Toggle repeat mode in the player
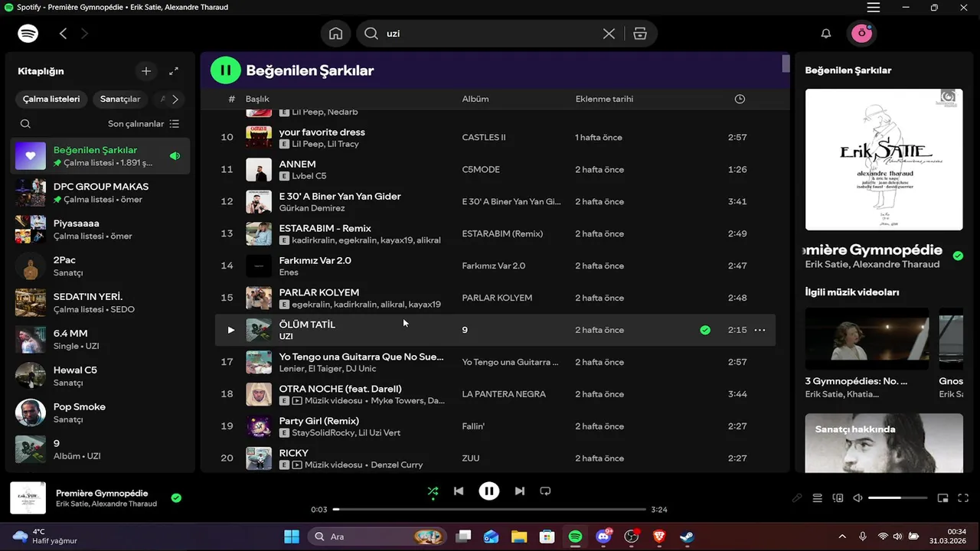Viewport: 980px width, 551px height. pos(545,491)
